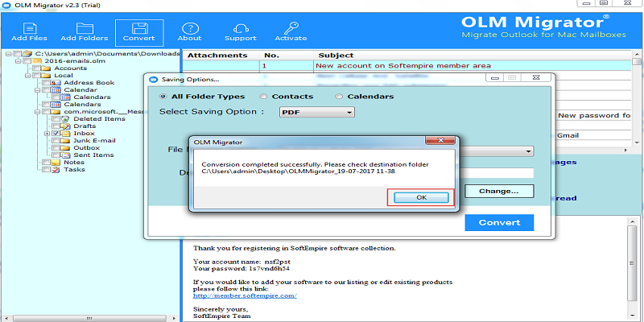The height and width of the screenshot is (322, 644).
Task: Sort by the No. column header
Action: pyautogui.click(x=287, y=56)
